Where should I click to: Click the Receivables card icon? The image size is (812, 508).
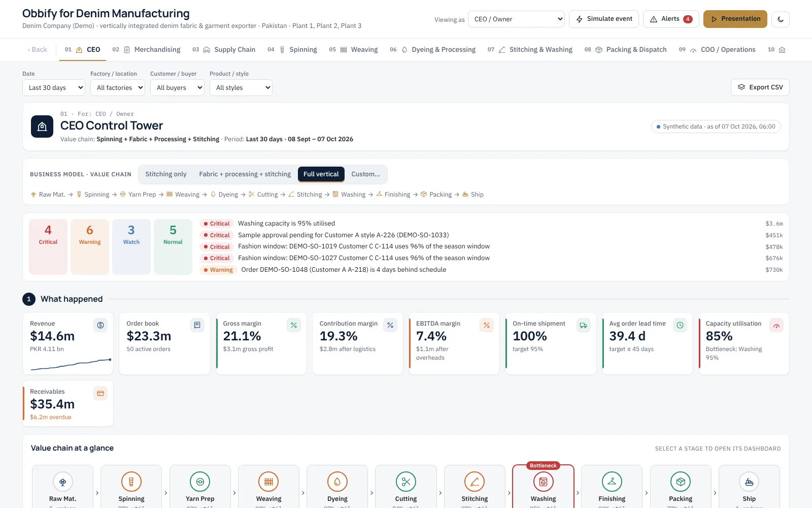100,393
